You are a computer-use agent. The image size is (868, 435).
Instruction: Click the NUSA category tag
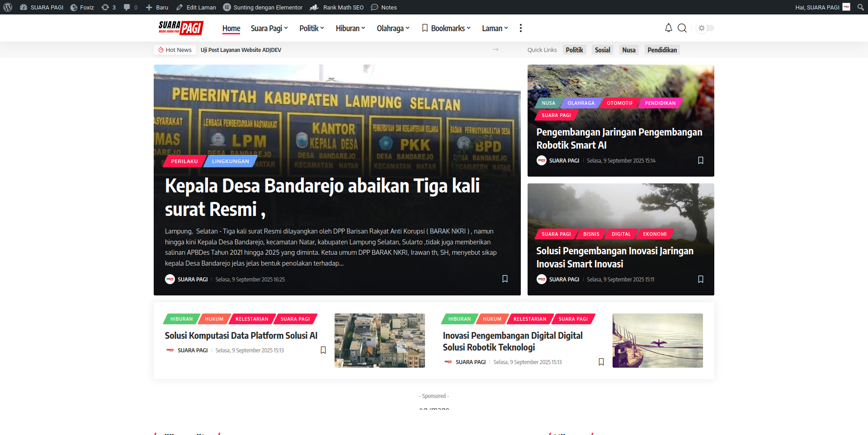click(x=548, y=103)
